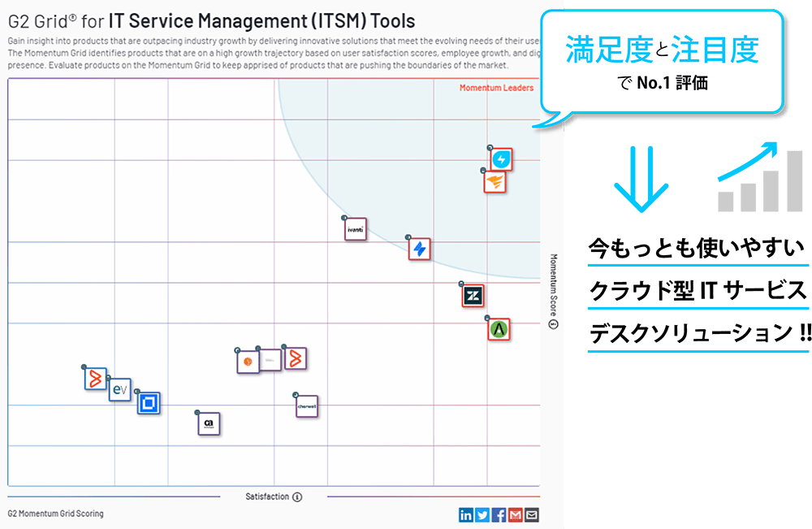Click the 'デスクソリューション !!' text line

(x=700, y=332)
